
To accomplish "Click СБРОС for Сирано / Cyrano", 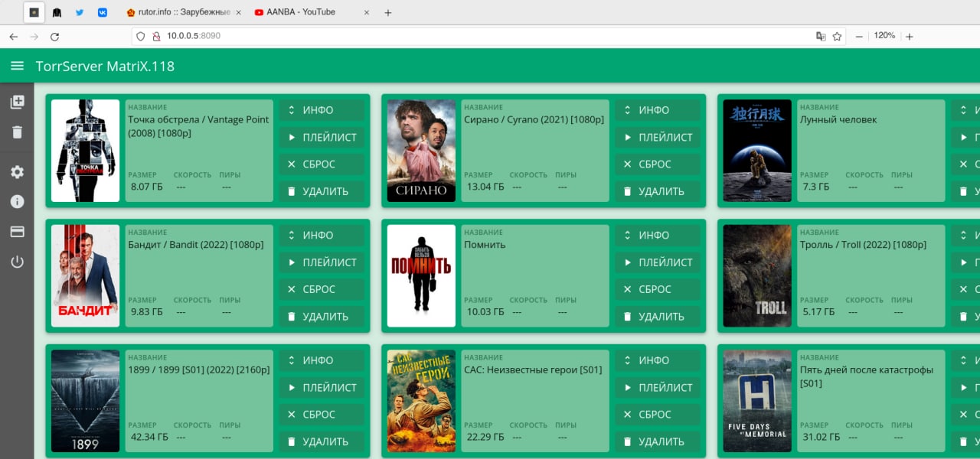I will click(x=657, y=164).
